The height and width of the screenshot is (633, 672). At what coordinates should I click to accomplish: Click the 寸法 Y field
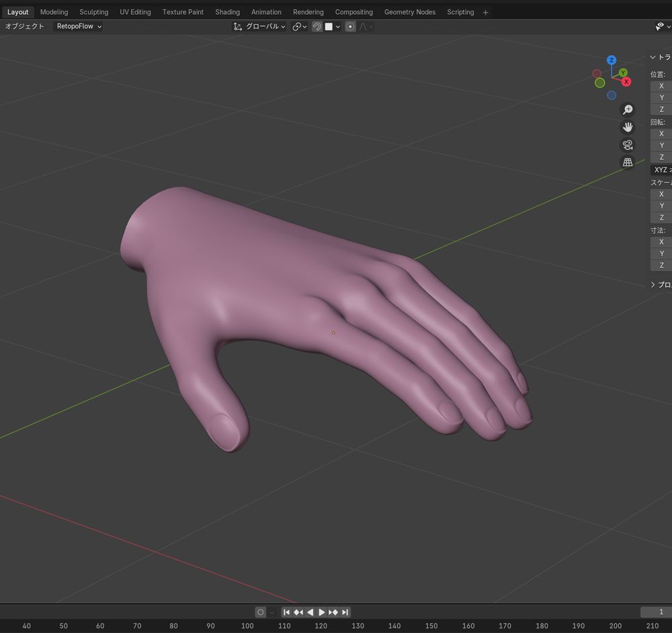(x=661, y=253)
